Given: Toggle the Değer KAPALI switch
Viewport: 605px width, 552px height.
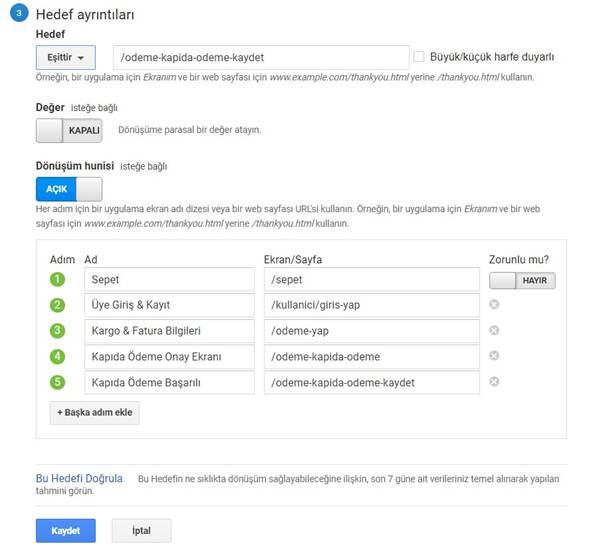Looking at the screenshot, I should tap(69, 130).
